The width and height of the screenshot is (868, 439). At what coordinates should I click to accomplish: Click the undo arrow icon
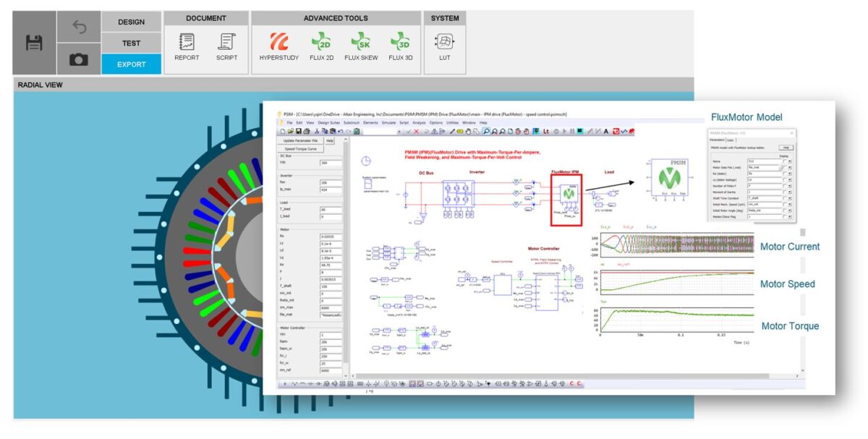79,27
